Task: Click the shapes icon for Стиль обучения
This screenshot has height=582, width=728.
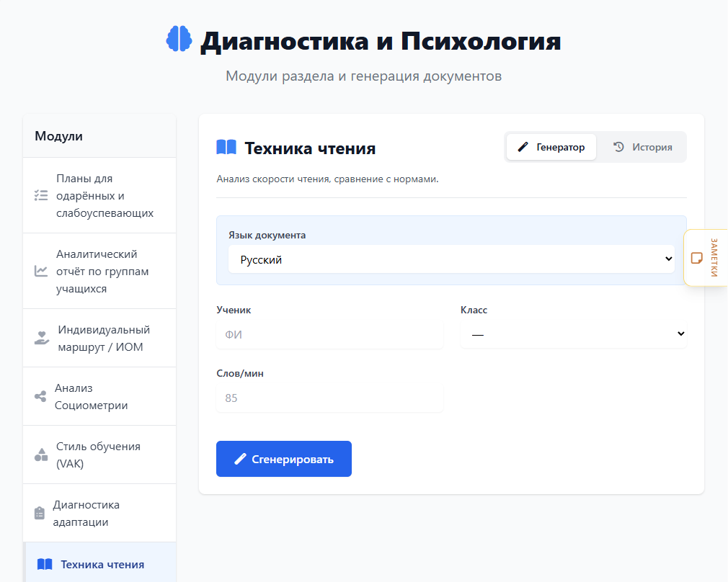Action: (41, 455)
